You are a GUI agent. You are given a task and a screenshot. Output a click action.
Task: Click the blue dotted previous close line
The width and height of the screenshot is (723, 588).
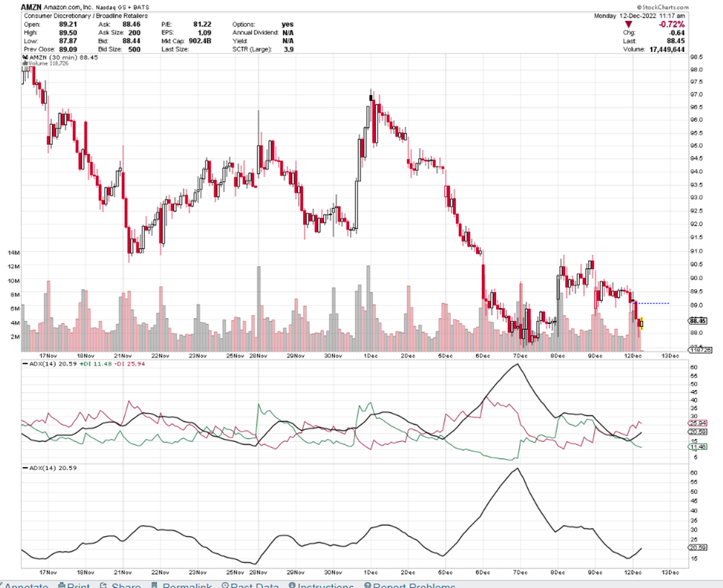(653, 303)
